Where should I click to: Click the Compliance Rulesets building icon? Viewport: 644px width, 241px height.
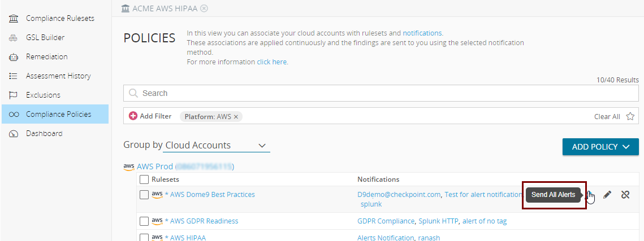click(x=14, y=19)
